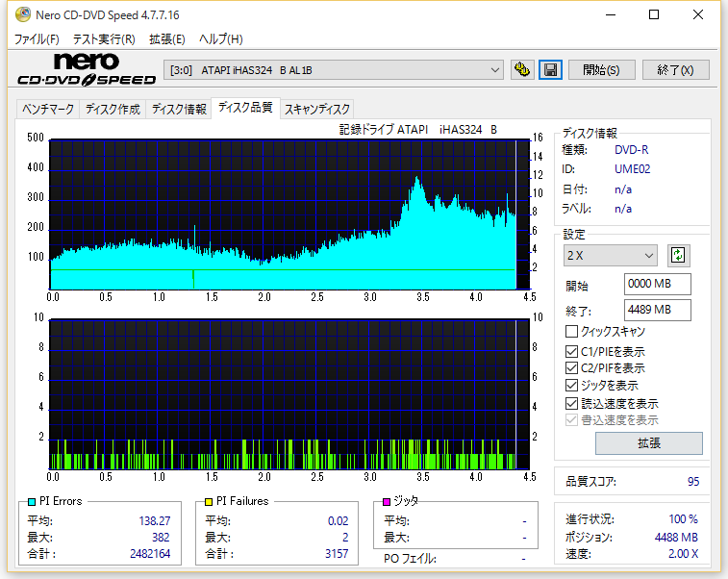This screenshot has height=579, width=728.
Task: Click the Nero app icon in title bar
Action: point(22,14)
